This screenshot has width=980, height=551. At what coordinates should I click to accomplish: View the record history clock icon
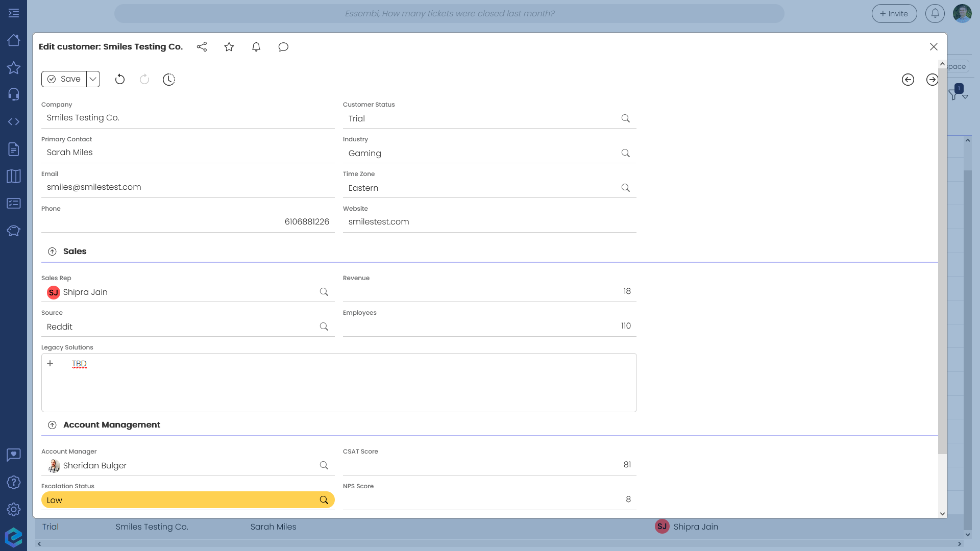(x=169, y=79)
